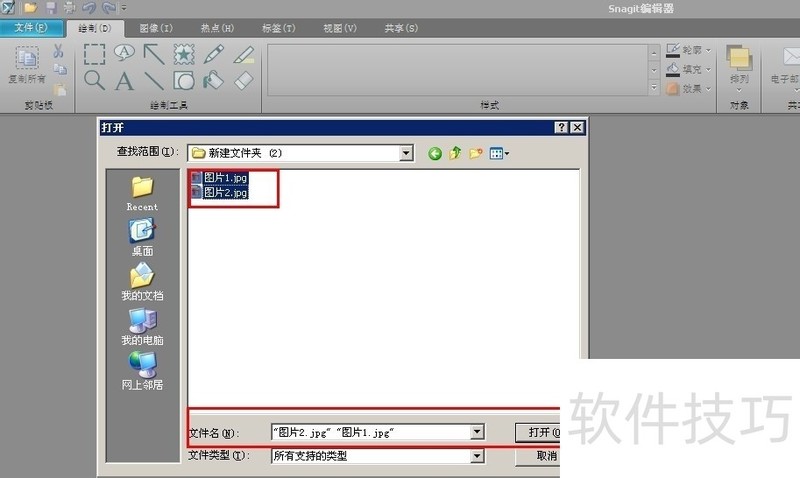Select the callout speech bubble tool
This screenshot has width=800, height=478.
124,53
